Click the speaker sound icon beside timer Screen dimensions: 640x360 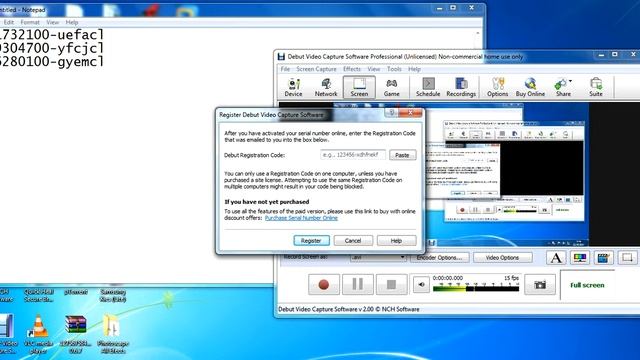[421, 284]
